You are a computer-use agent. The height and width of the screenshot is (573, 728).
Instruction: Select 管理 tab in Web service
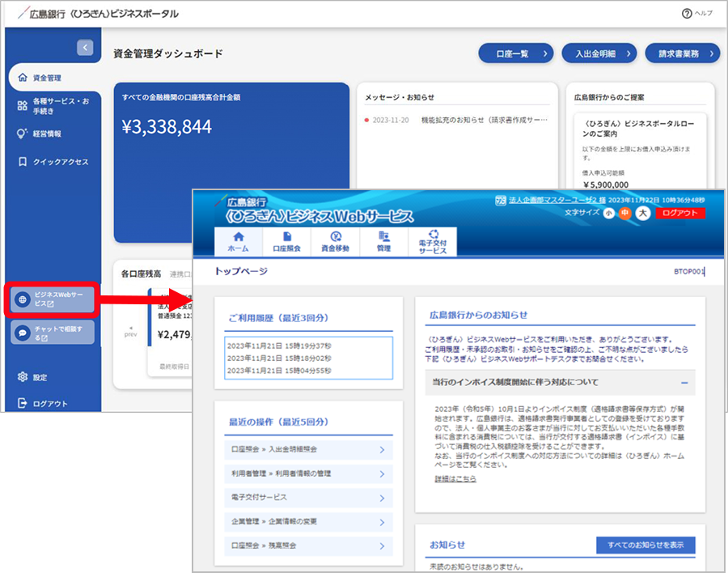[383, 242]
